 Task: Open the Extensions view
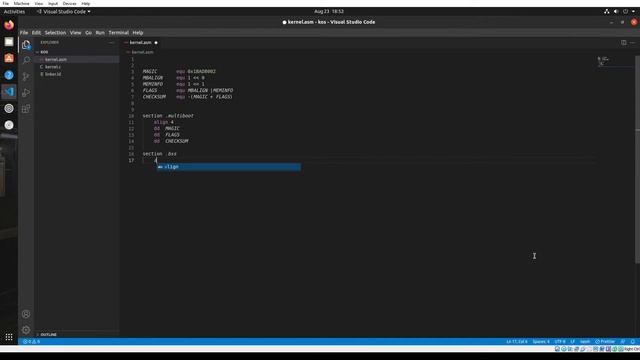[26, 109]
